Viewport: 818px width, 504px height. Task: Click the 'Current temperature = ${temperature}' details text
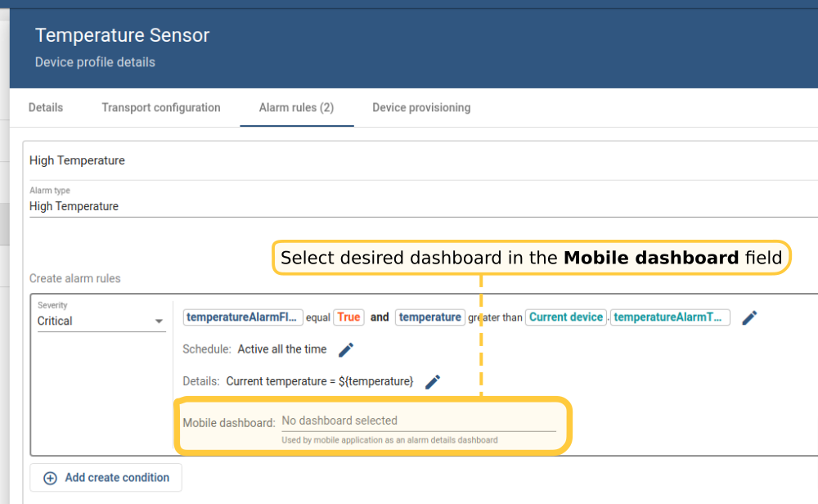pos(320,381)
